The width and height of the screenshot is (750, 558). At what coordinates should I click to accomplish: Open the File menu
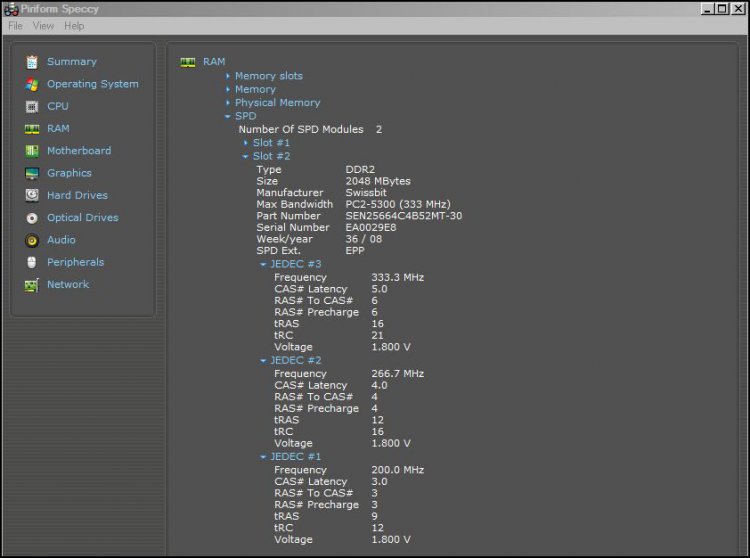click(x=15, y=26)
